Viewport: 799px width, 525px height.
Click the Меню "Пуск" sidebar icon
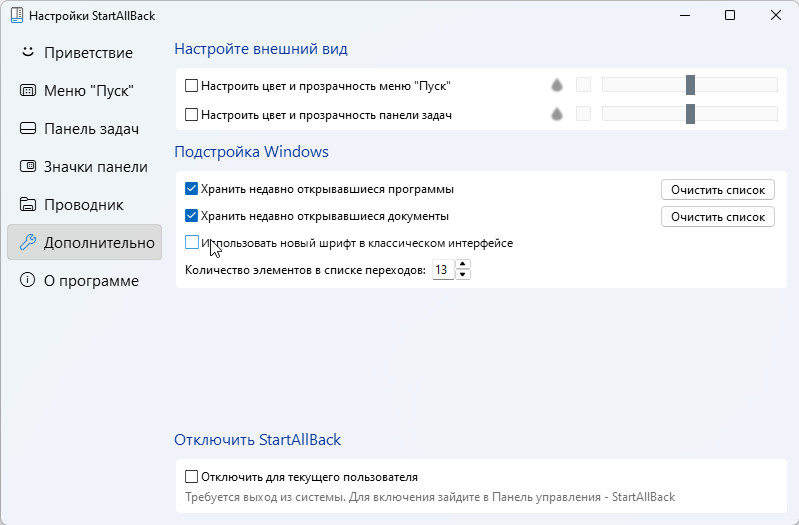pyautogui.click(x=28, y=90)
